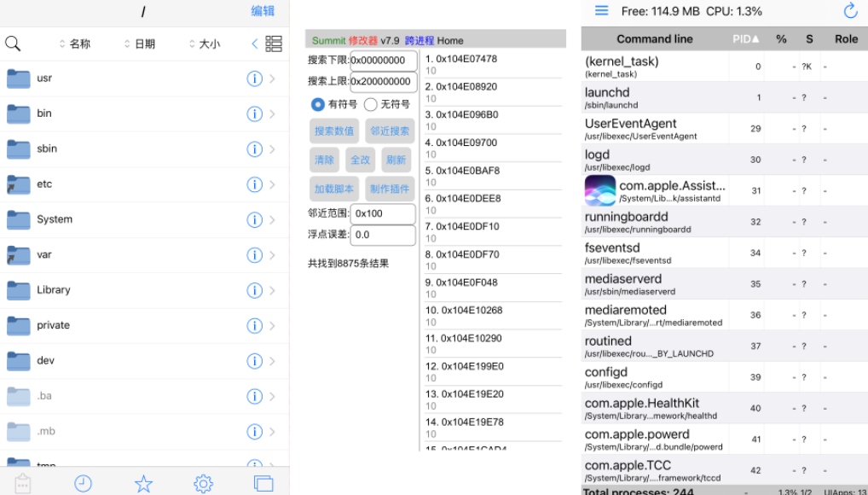Tap the 制作插件 make plugin button
The image size is (868, 495).
390,189
